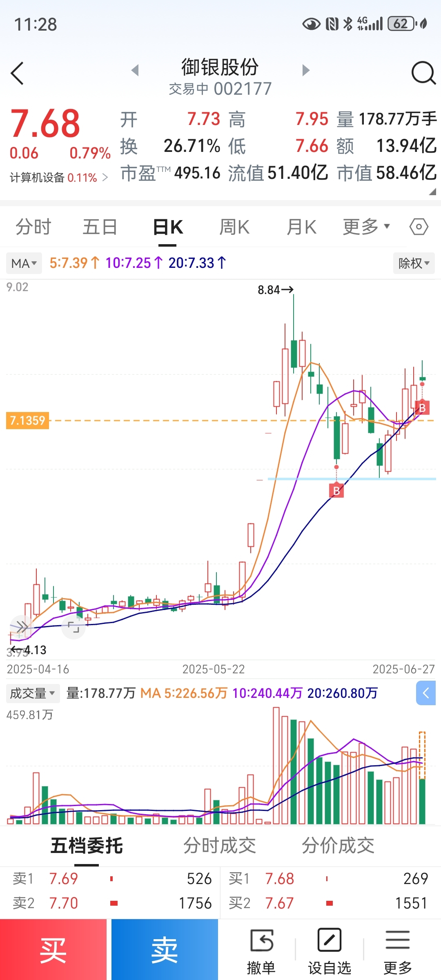Tap the 流值 51.40亿 value
Image resolution: width=441 pixels, height=980 pixels.
298,173
